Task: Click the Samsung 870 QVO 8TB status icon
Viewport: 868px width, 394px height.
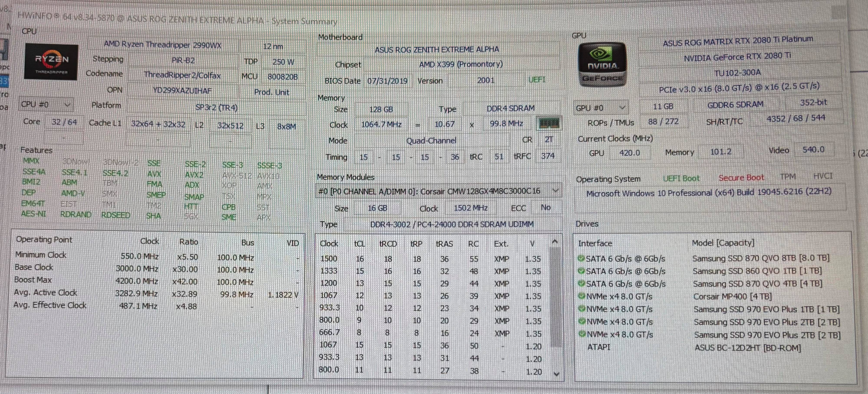Action: point(581,259)
